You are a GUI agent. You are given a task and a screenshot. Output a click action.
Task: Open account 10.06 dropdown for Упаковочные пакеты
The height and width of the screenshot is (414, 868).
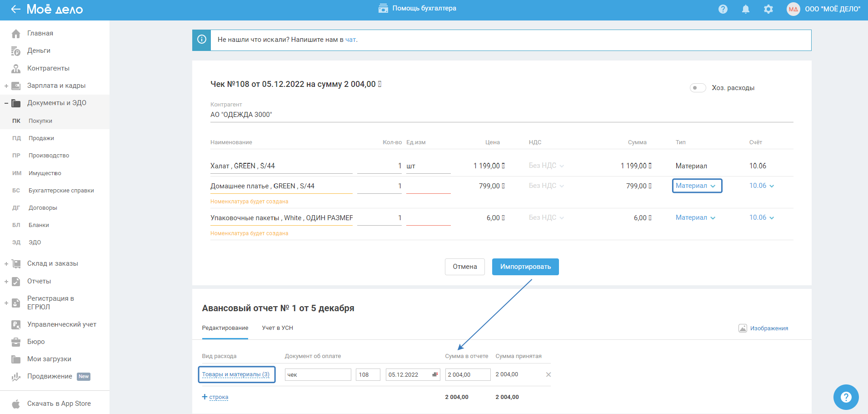[x=762, y=217]
